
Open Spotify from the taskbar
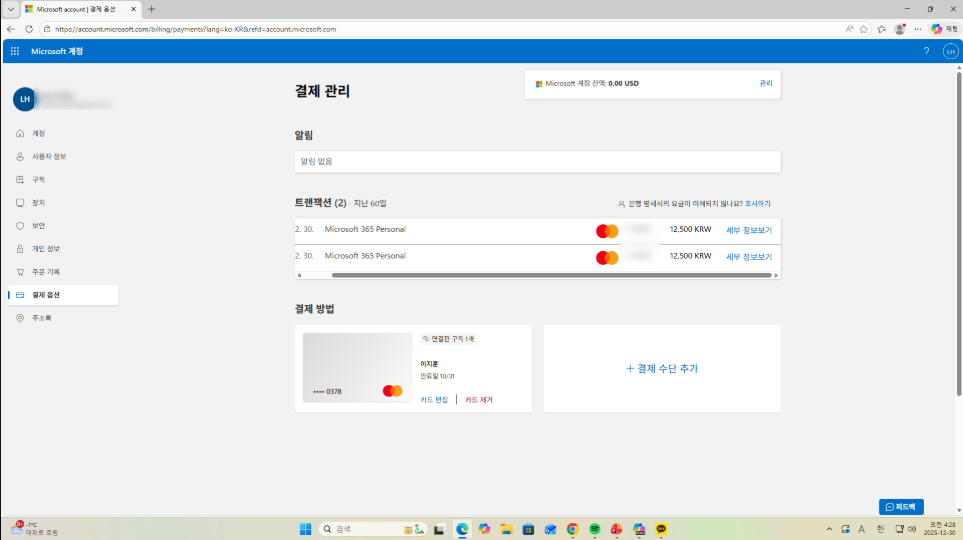tap(595, 529)
